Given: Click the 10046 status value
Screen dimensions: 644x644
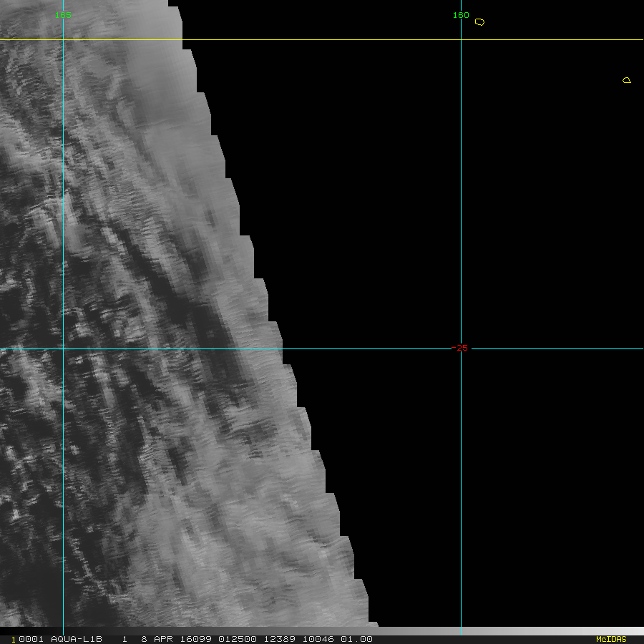Looking at the screenshot, I should (x=318, y=639).
